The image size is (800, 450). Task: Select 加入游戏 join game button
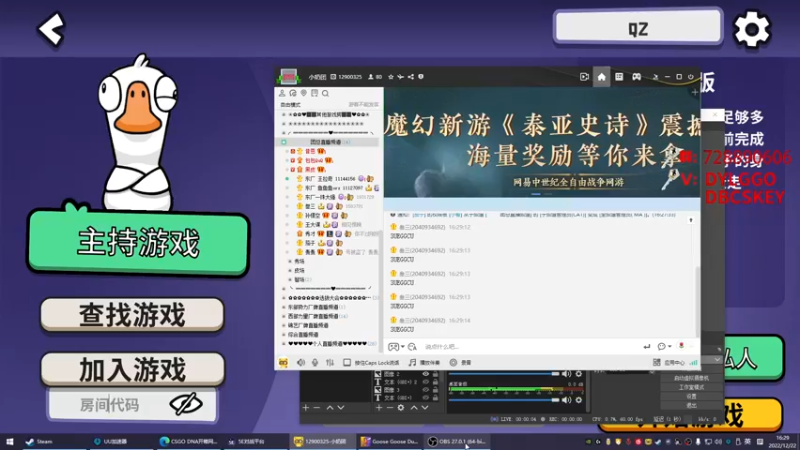click(x=132, y=369)
